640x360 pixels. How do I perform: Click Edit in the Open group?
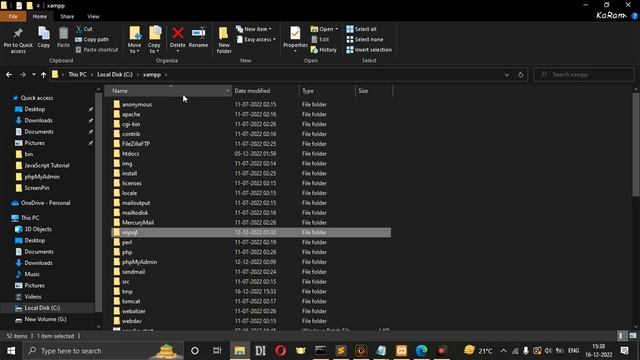320,39
